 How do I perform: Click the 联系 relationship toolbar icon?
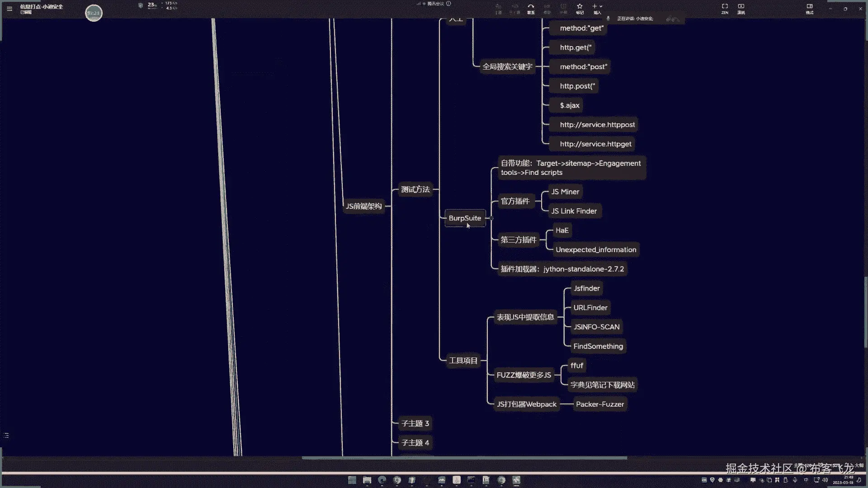click(531, 9)
